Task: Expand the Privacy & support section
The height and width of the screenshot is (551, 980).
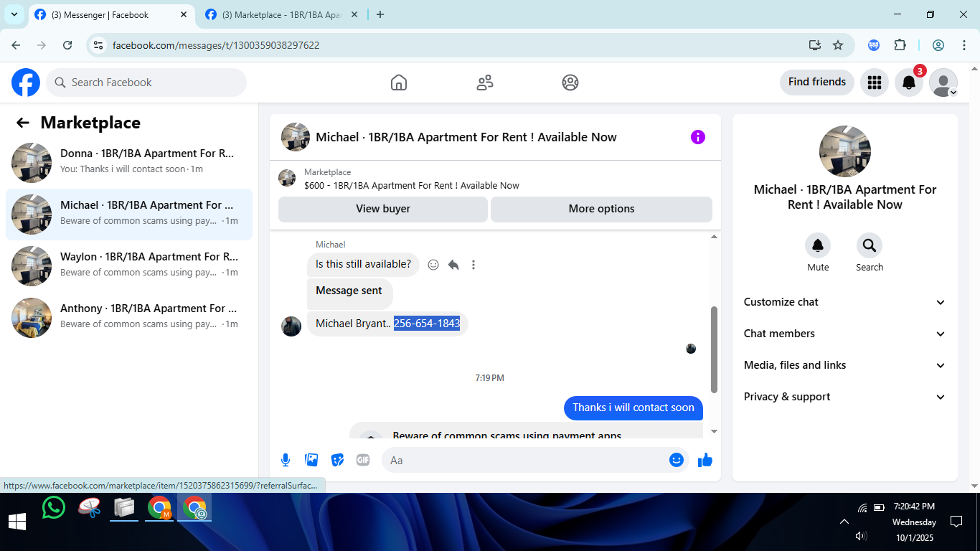Action: point(845,397)
